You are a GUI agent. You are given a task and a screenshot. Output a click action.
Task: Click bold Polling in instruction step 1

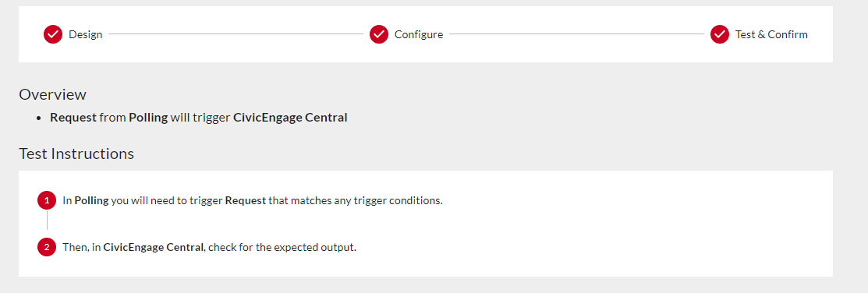(91, 201)
